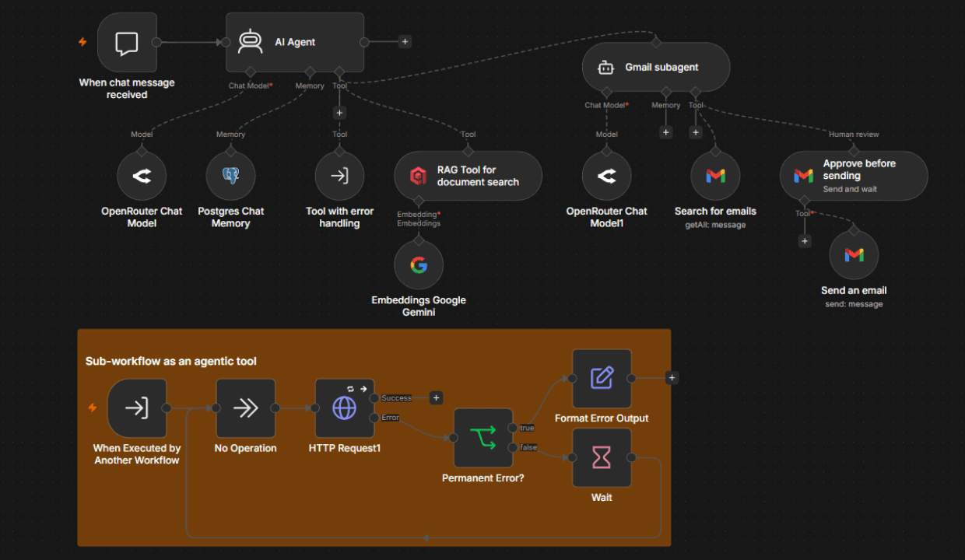Select the Permanent Error? if node

[x=483, y=438]
